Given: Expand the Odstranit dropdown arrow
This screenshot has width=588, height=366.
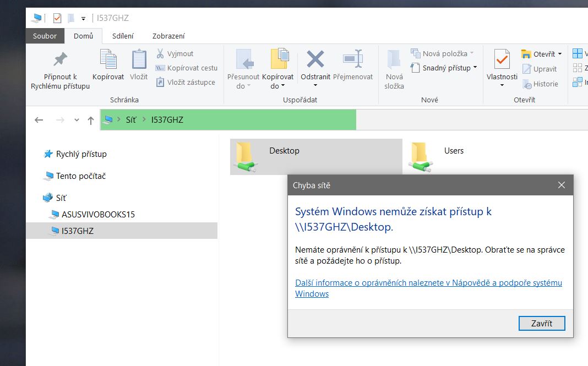Looking at the screenshot, I should [x=315, y=85].
